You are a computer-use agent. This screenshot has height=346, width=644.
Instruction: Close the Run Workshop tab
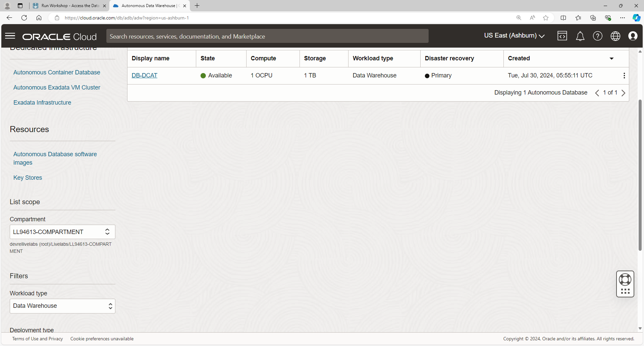tap(104, 6)
